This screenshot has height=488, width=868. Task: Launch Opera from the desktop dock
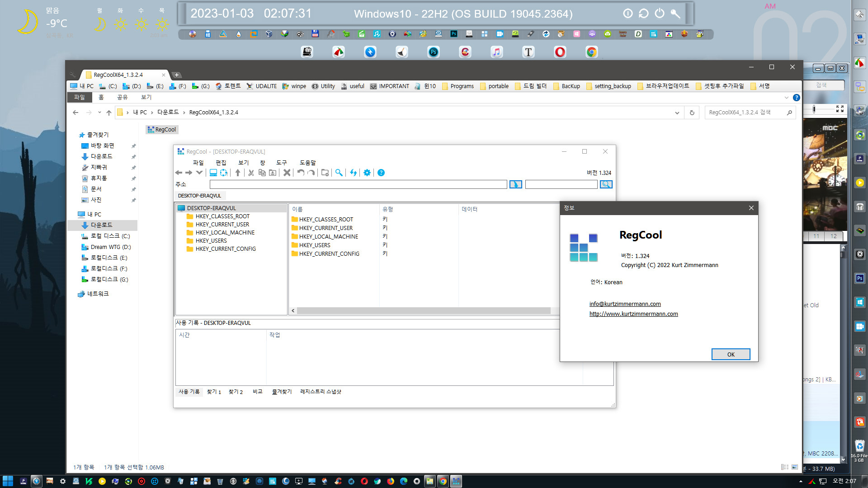(560, 52)
